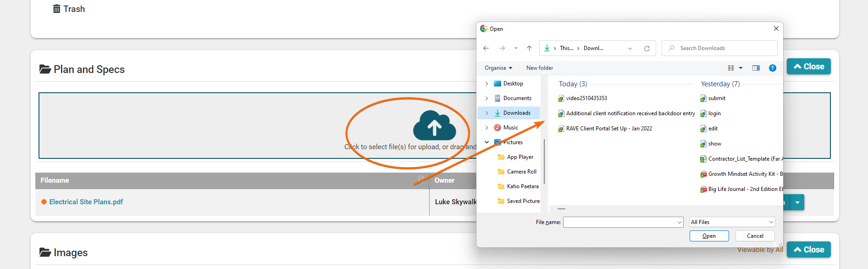Open dropdown arrow beside Electrical Site Plans row
Image resolution: width=868 pixels, height=269 pixels.
point(797,202)
